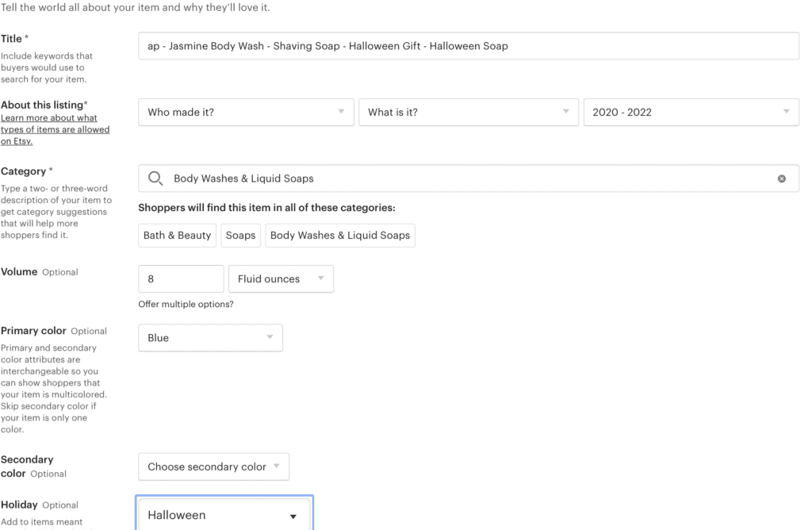
Task: Click the 'Holiday' field label
Action: (19, 505)
